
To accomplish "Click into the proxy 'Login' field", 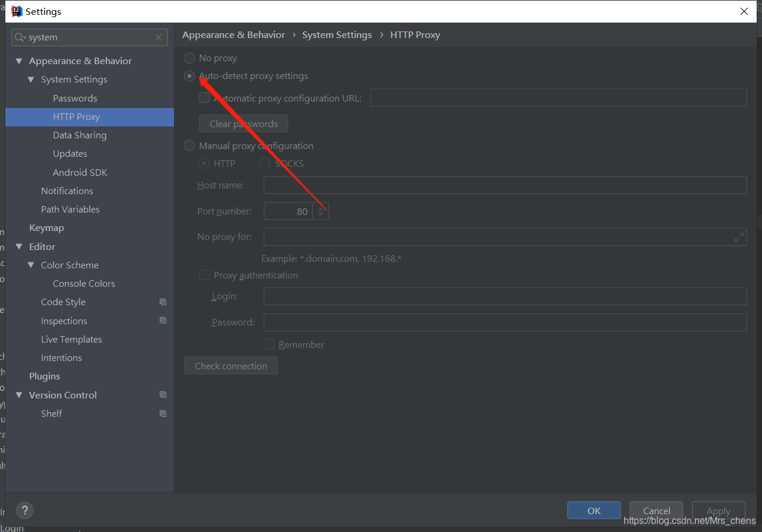I will (505, 296).
